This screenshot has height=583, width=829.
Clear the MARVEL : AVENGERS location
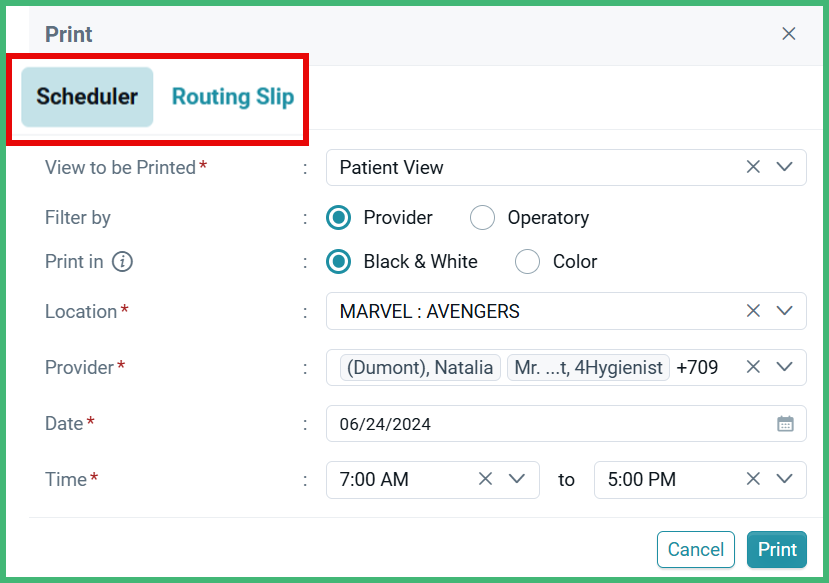(x=753, y=311)
